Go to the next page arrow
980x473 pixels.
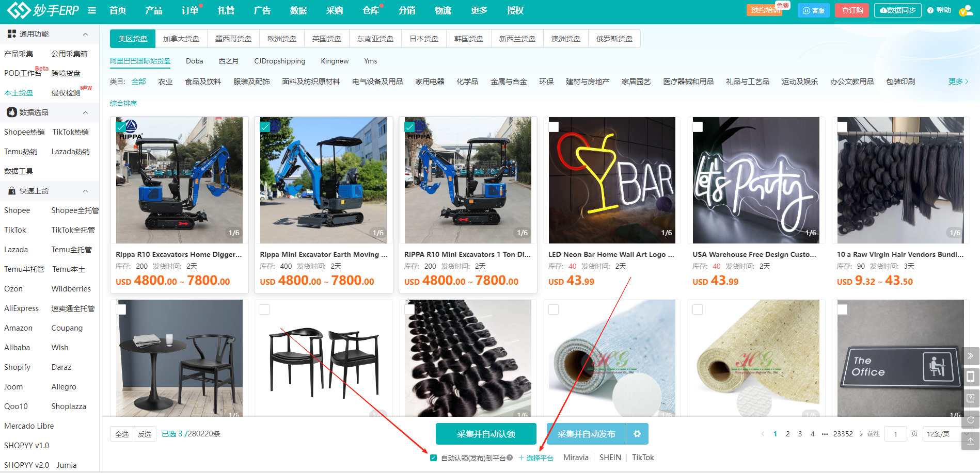[861, 434]
